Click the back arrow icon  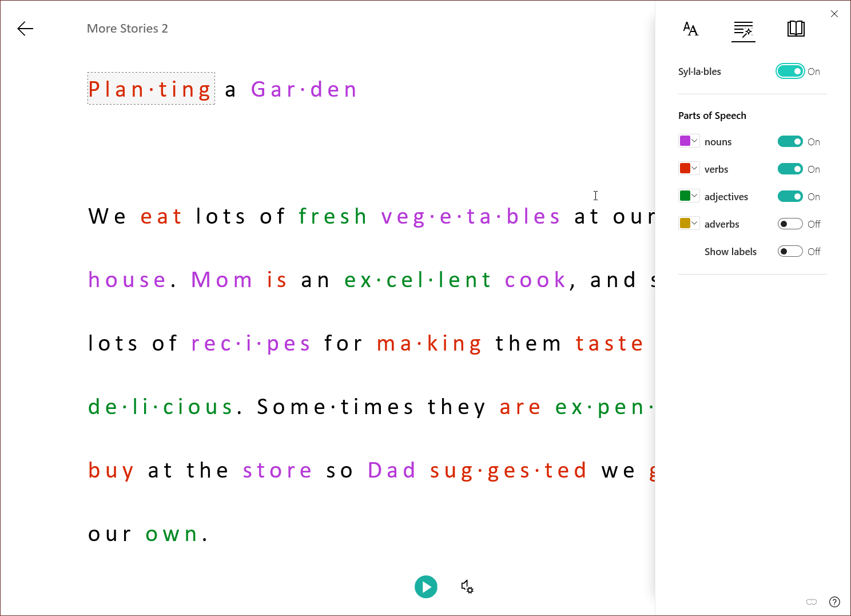(25, 29)
